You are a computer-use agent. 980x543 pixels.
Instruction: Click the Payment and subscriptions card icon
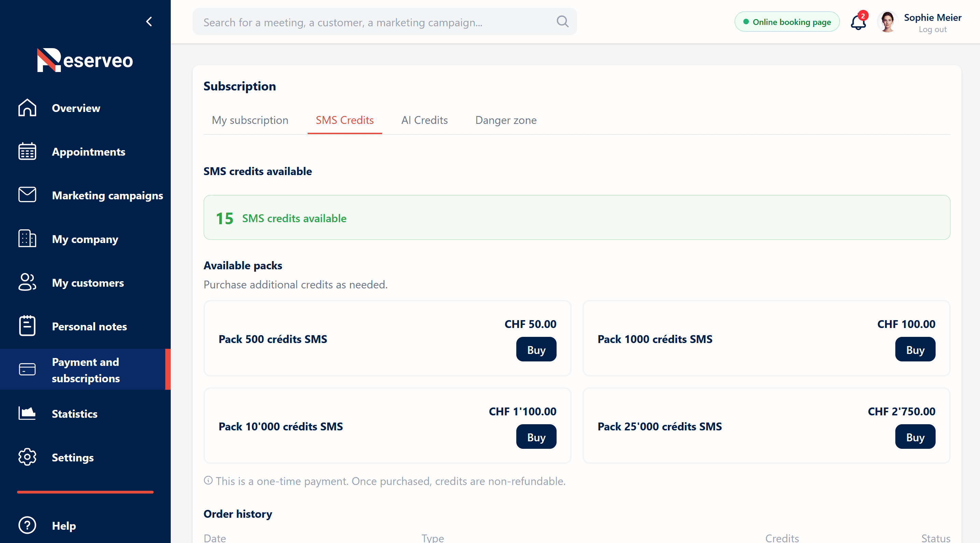point(27,370)
